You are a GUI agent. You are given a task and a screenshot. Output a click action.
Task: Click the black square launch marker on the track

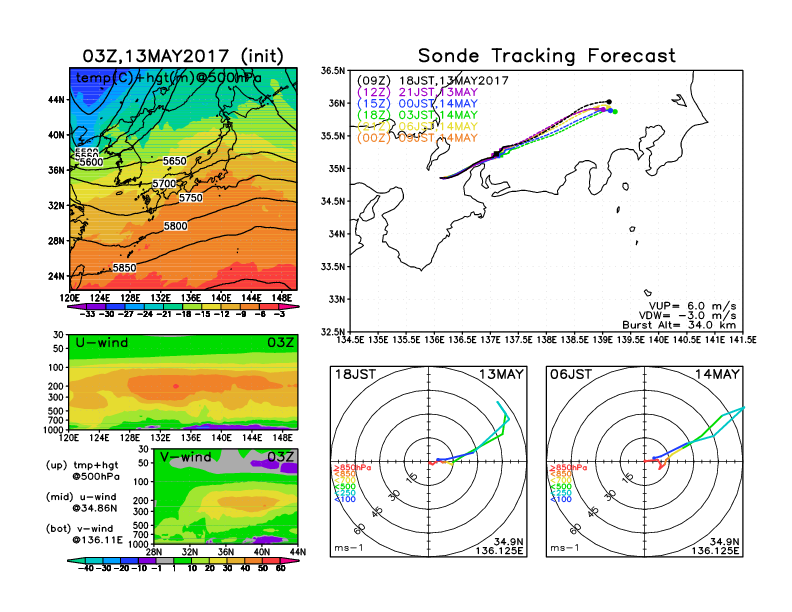[497, 154]
